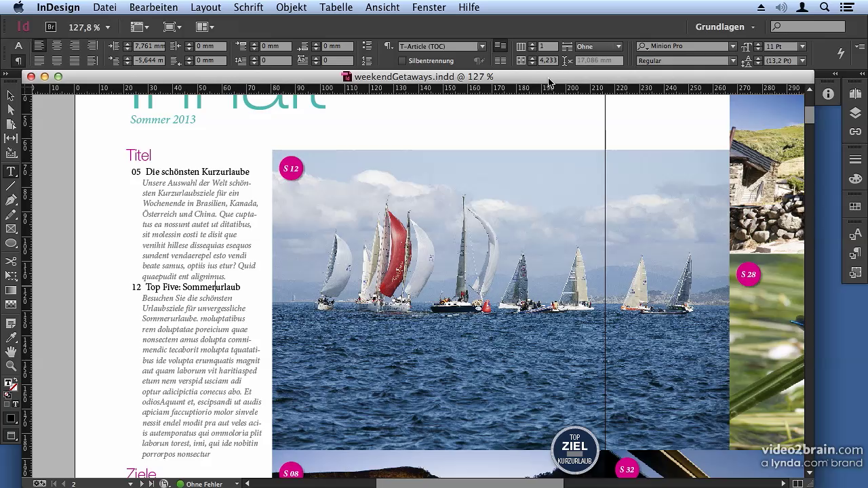Select the Eyedropper tool
The image size is (868, 488).
pos(11,338)
